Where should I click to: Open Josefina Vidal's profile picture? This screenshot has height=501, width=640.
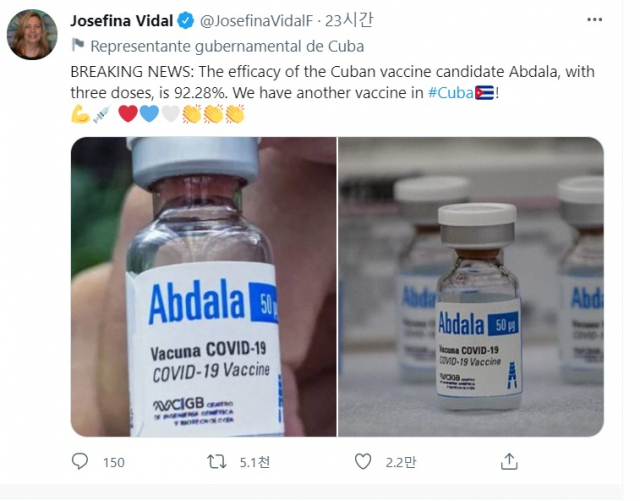coord(32,34)
